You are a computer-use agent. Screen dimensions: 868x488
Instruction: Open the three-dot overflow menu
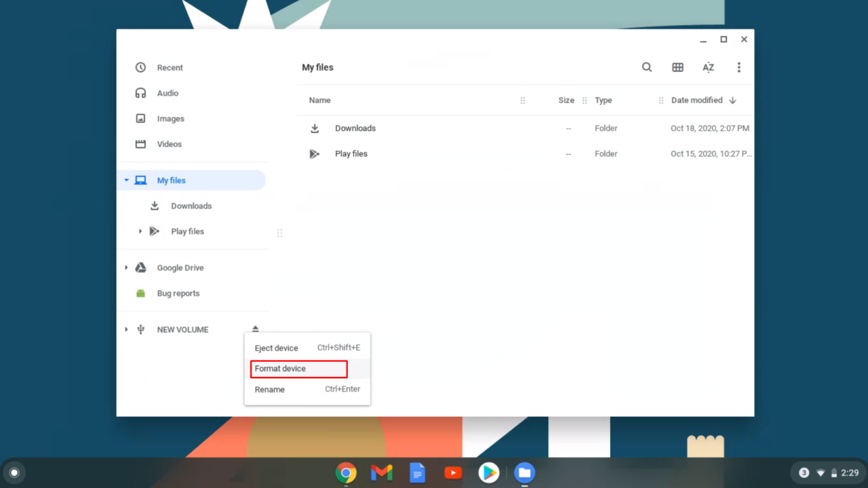coord(738,67)
